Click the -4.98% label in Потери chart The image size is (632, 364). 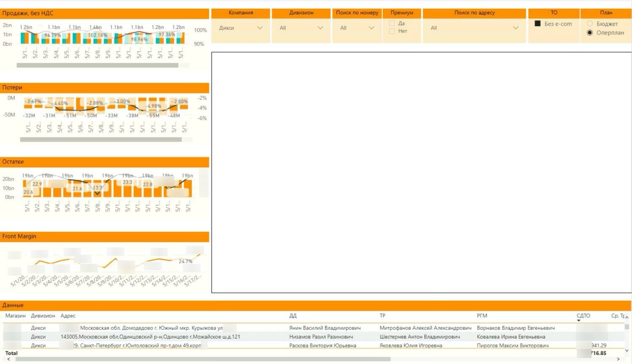point(153,106)
